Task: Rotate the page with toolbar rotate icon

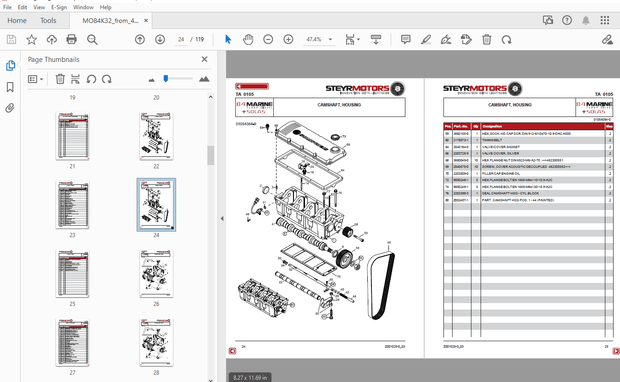Action: pyautogui.click(x=507, y=40)
